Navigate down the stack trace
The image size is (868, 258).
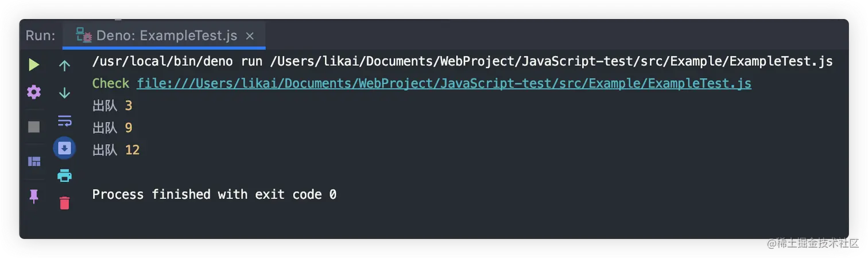[x=64, y=93]
